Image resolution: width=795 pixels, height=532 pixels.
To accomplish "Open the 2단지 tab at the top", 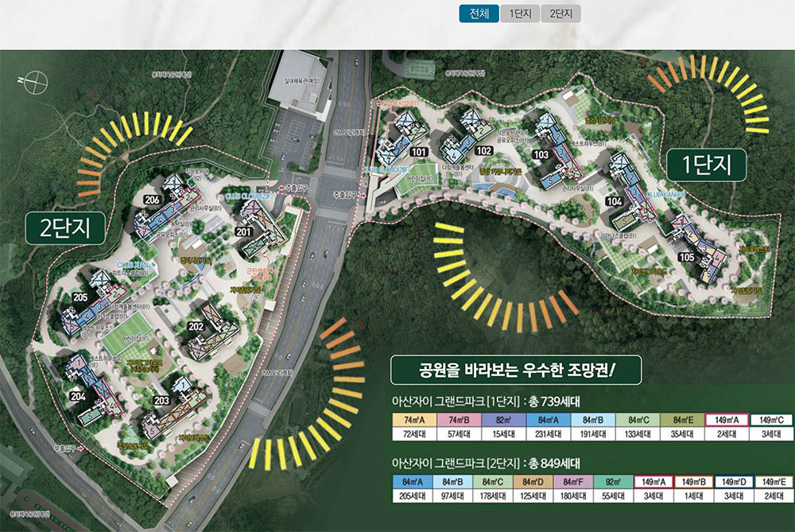I will pyautogui.click(x=560, y=14).
